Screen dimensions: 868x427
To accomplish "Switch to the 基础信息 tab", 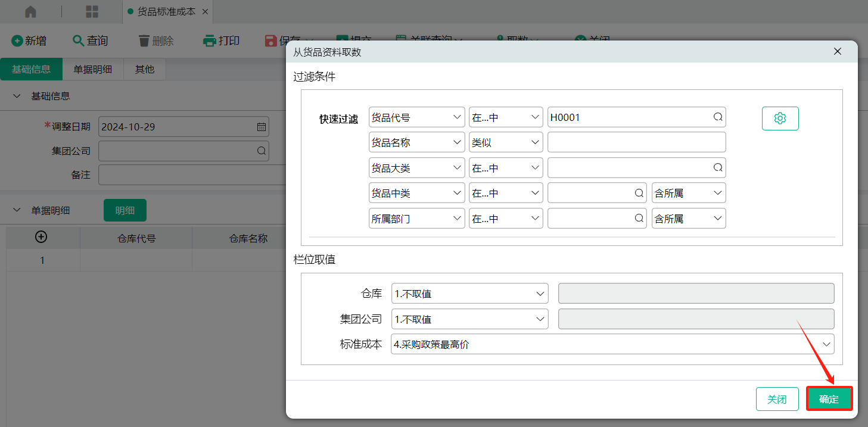I will 31,70.
